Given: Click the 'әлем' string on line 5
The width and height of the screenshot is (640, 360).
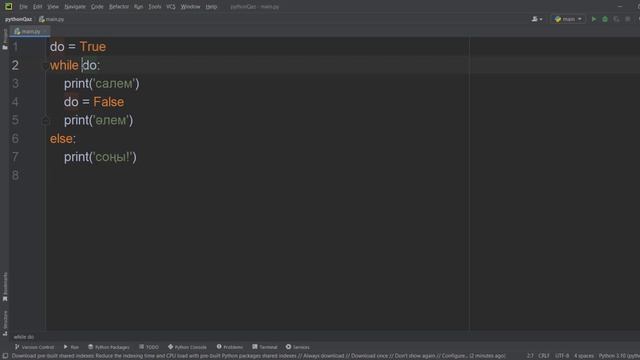Looking at the screenshot, I should (111, 120).
